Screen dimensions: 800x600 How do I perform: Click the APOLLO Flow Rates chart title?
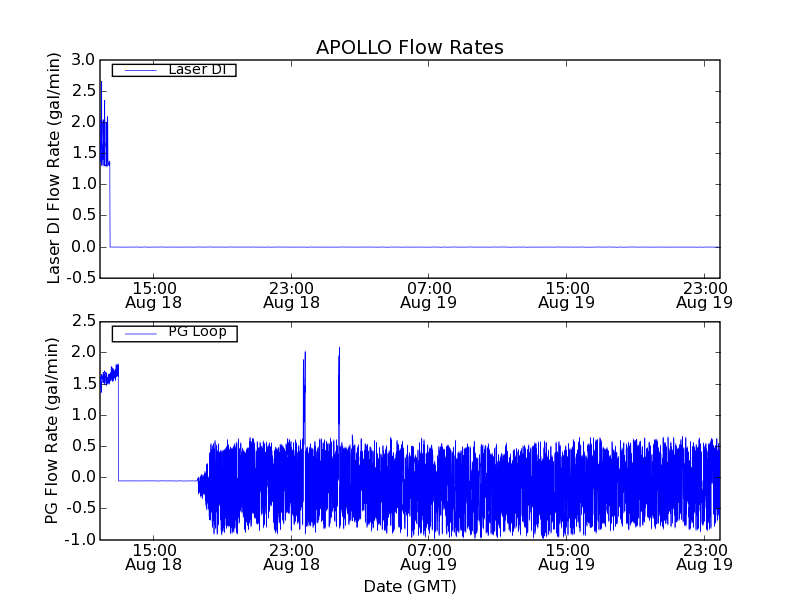pos(409,48)
